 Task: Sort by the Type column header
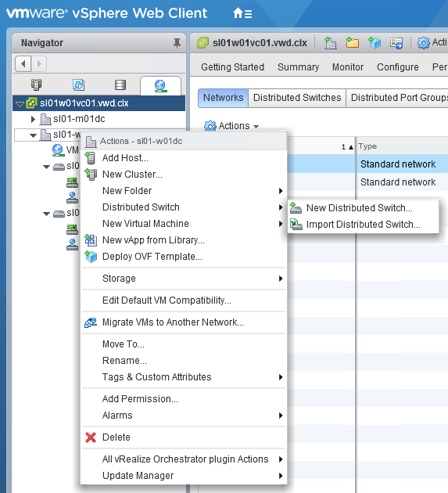click(367, 146)
